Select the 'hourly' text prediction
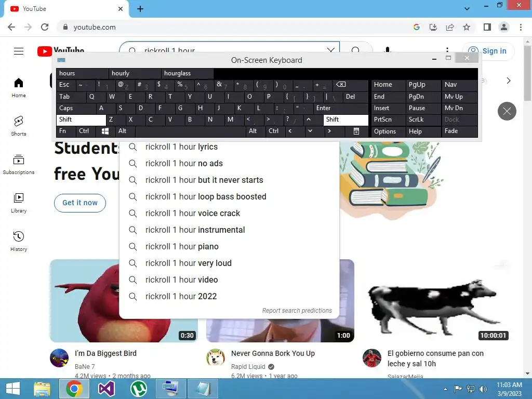Screen dimensions: 532x399 [x=135, y=73]
